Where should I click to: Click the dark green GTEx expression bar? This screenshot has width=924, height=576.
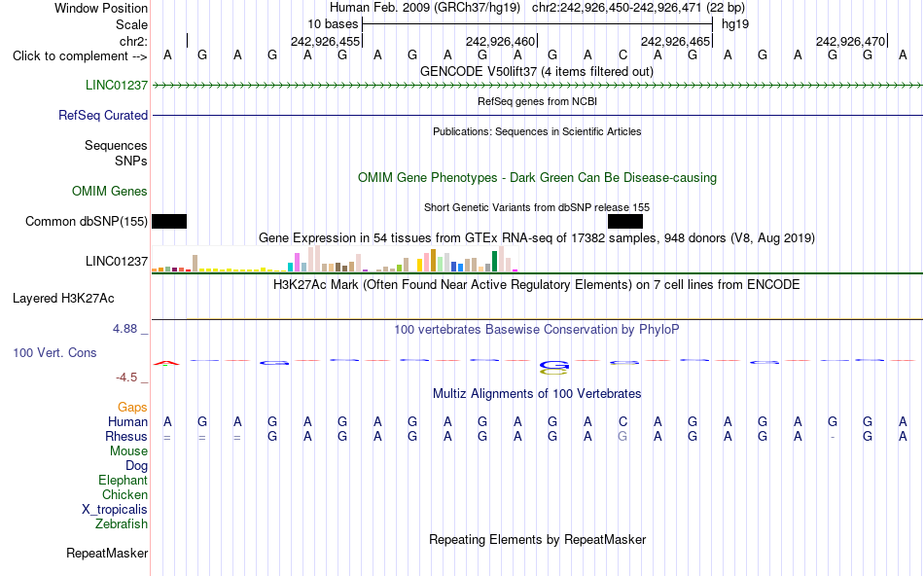(494, 261)
